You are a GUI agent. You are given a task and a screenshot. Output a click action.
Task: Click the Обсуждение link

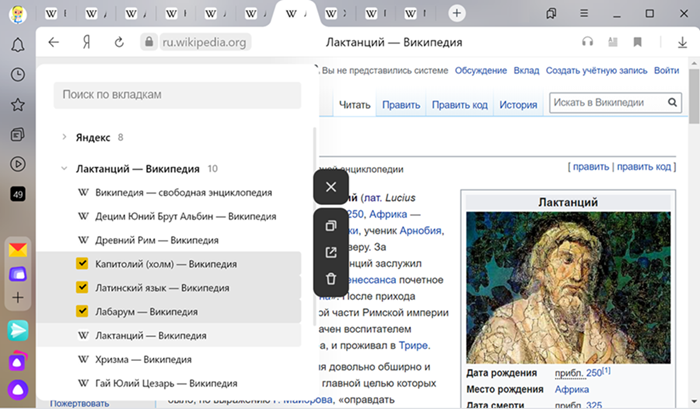[x=481, y=71]
